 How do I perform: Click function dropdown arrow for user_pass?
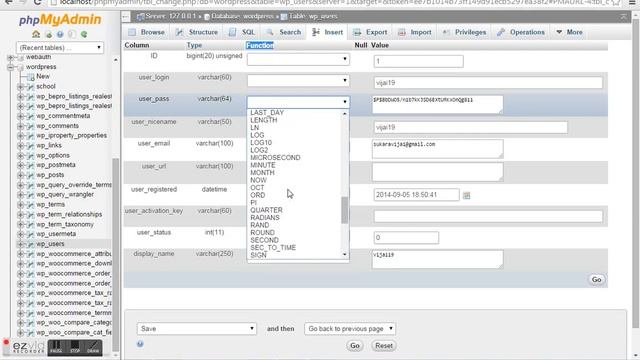pyautogui.click(x=345, y=102)
